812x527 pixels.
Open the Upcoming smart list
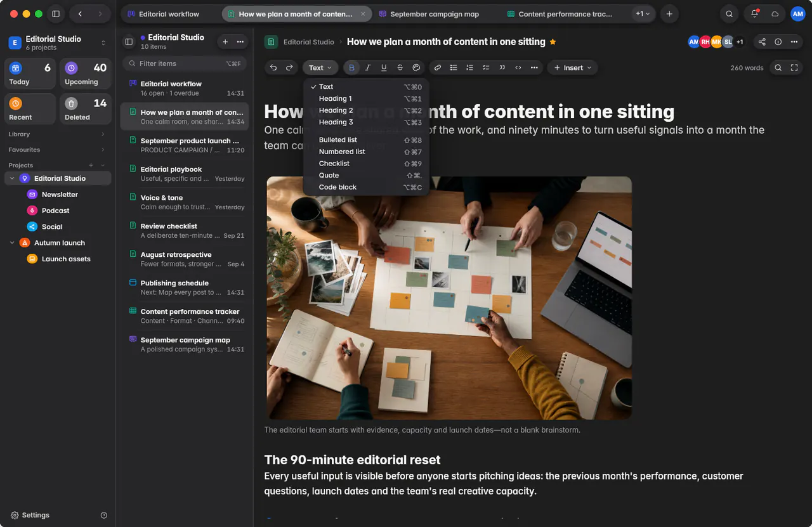coord(86,74)
